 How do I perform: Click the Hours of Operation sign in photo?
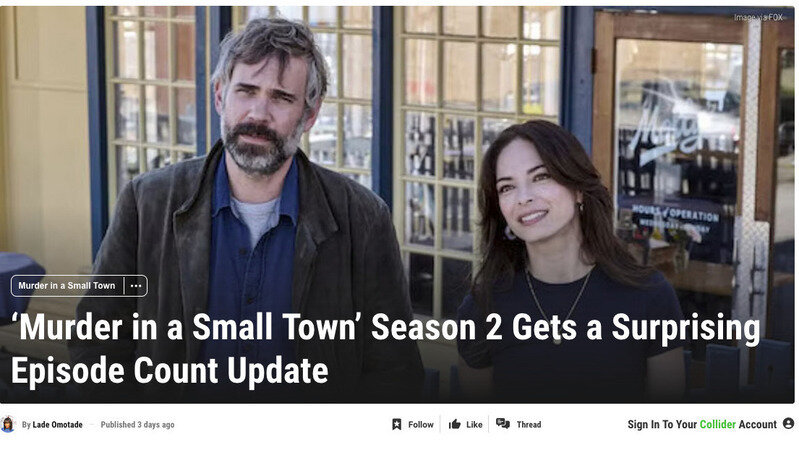pos(675,213)
